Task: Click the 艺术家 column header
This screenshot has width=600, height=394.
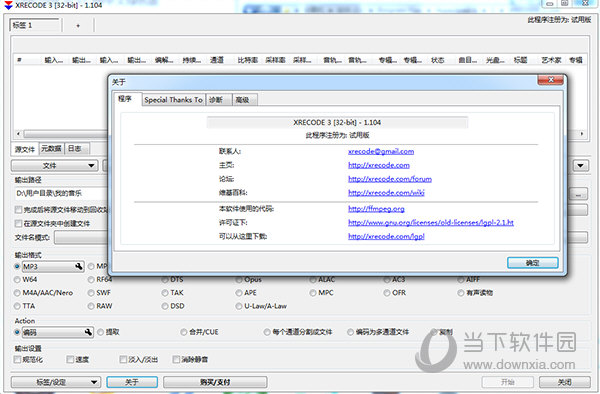Action: [551, 60]
